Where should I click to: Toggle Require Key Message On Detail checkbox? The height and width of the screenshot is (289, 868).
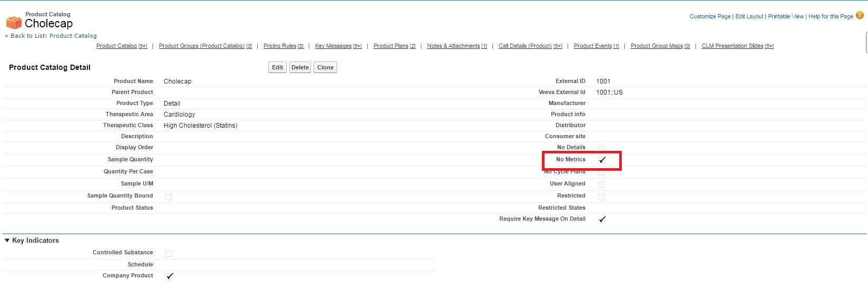(602, 219)
